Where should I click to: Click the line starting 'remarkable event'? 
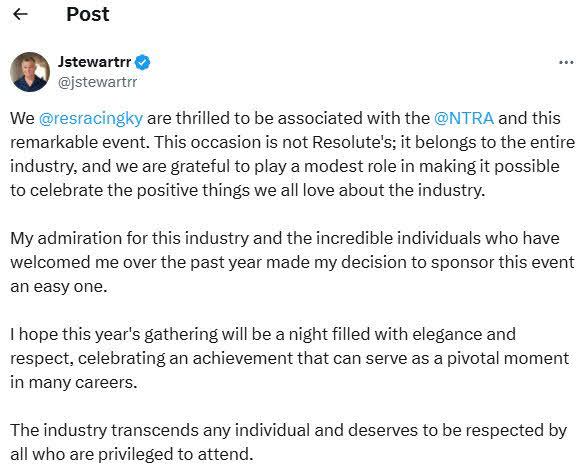[x=292, y=143]
